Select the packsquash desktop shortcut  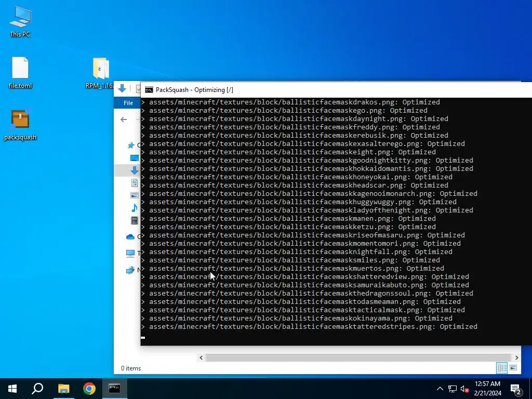click(20, 125)
